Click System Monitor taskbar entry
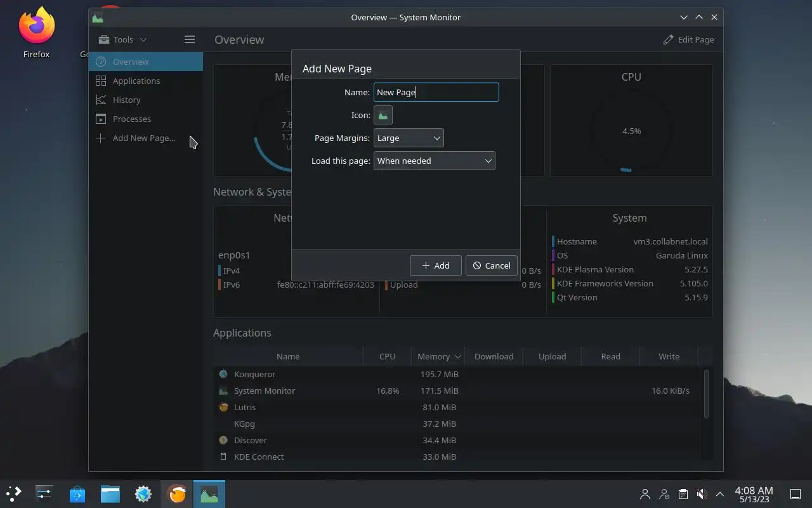This screenshot has height=508, width=812. click(x=209, y=493)
